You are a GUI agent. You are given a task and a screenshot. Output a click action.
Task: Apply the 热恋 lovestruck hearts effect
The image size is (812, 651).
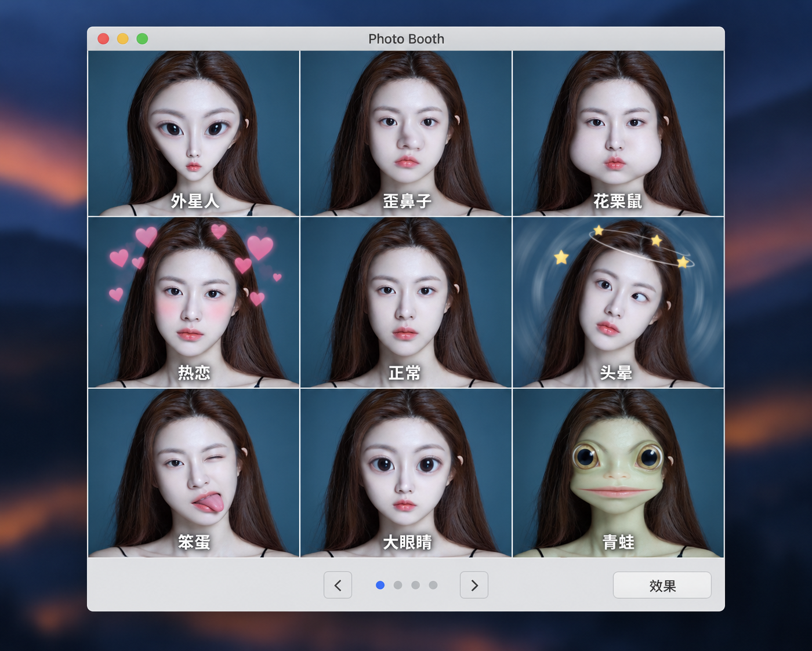(194, 302)
